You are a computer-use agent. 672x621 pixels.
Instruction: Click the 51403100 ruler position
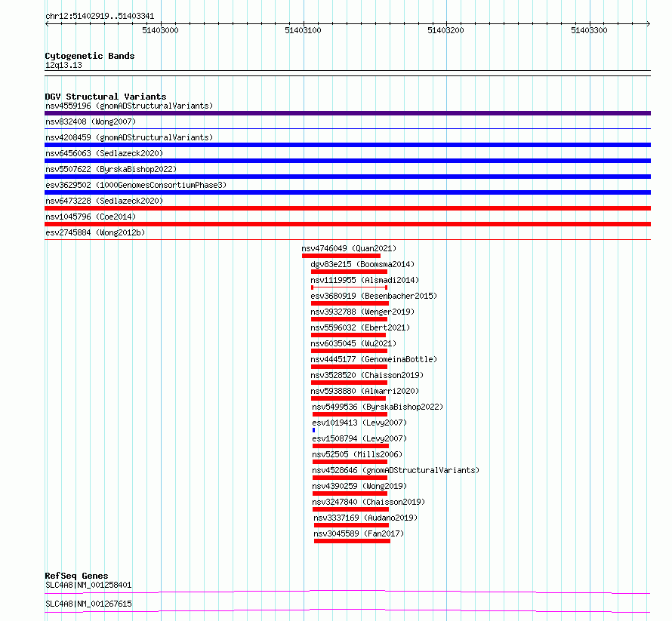point(303,30)
